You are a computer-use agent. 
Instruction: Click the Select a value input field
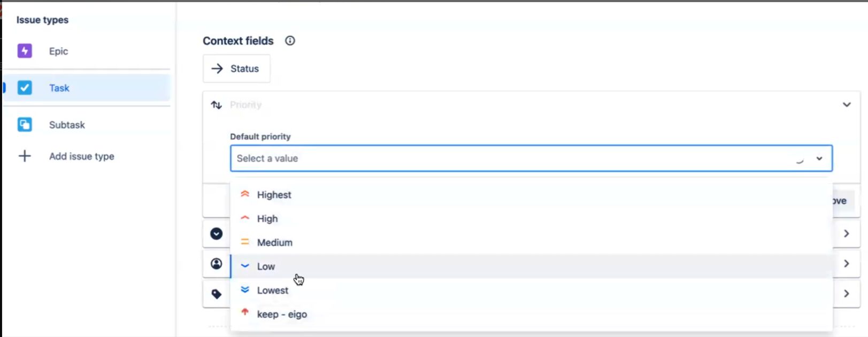508,158
